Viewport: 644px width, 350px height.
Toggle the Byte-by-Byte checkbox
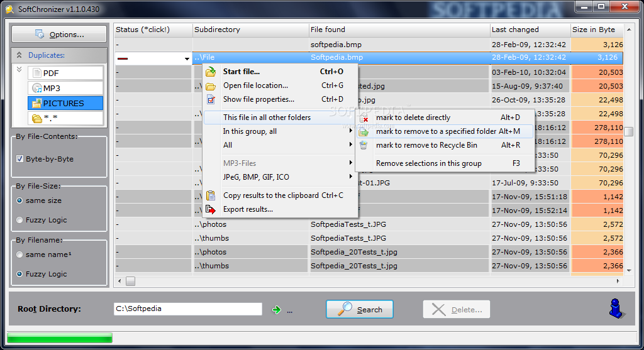[19, 159]
